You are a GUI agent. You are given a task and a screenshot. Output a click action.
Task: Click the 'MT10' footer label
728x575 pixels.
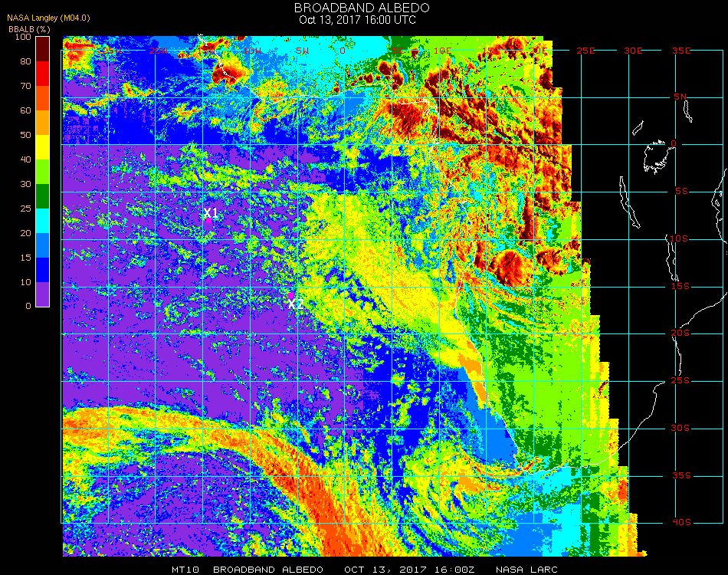tap(185, 570)
